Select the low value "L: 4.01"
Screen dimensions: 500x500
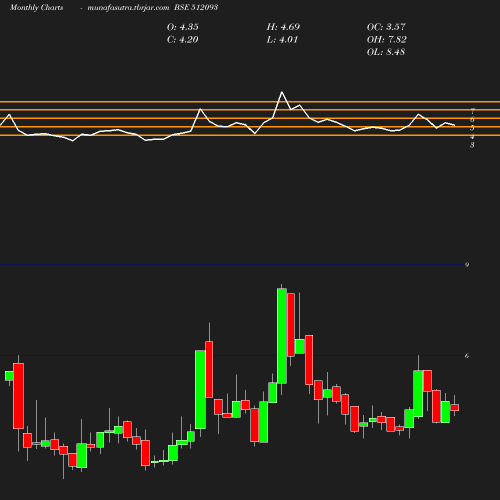pos(282,40)
